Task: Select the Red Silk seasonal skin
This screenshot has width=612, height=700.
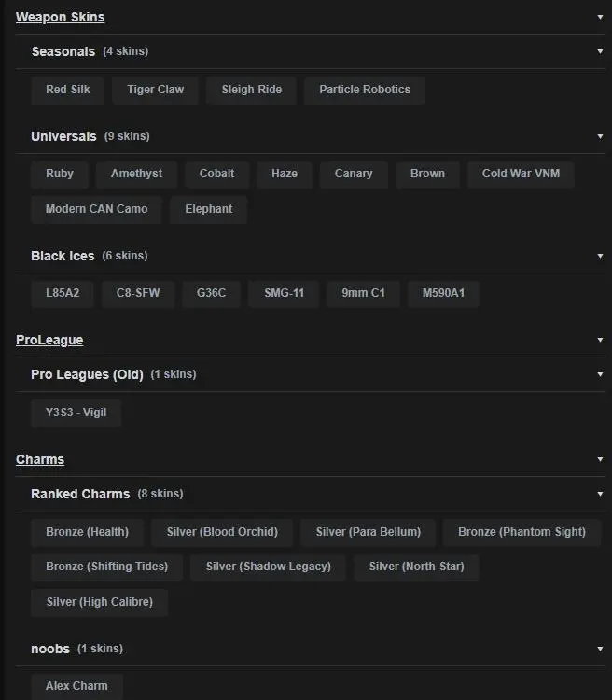Action: (x=68, y=90)
